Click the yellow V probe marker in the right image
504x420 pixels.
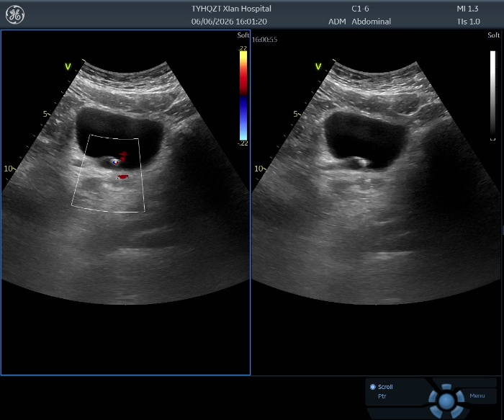[x=318, y=66]
